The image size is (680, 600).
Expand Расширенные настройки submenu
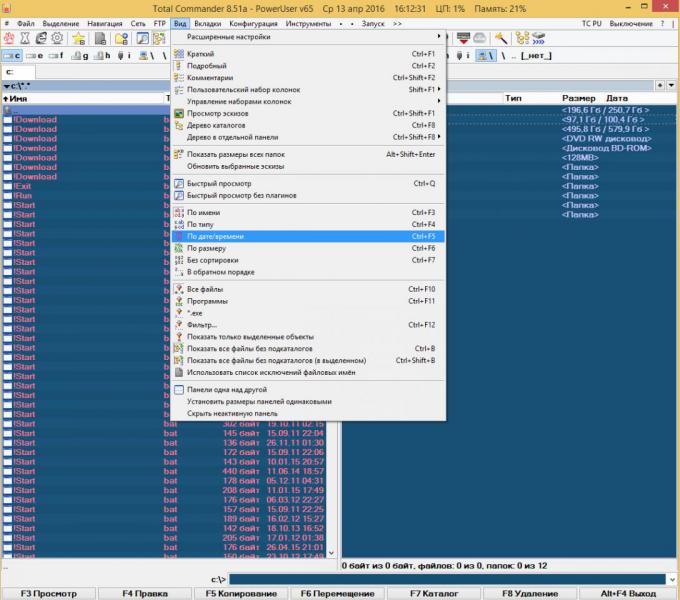[308, 37]
